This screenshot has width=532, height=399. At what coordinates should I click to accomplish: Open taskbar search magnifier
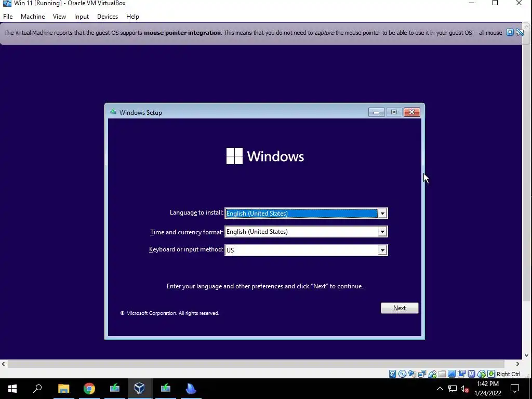tap(37, 389)
